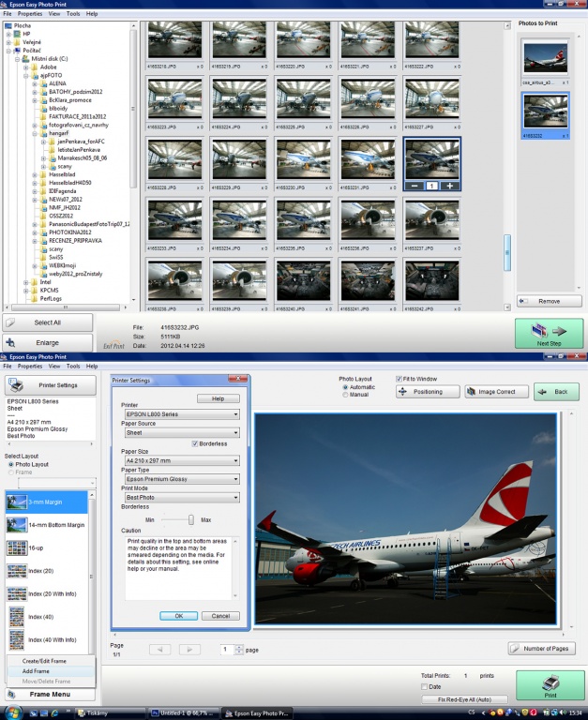
Task: Choose the Index (40) layout icon
Action: click(x=17, y=617)
